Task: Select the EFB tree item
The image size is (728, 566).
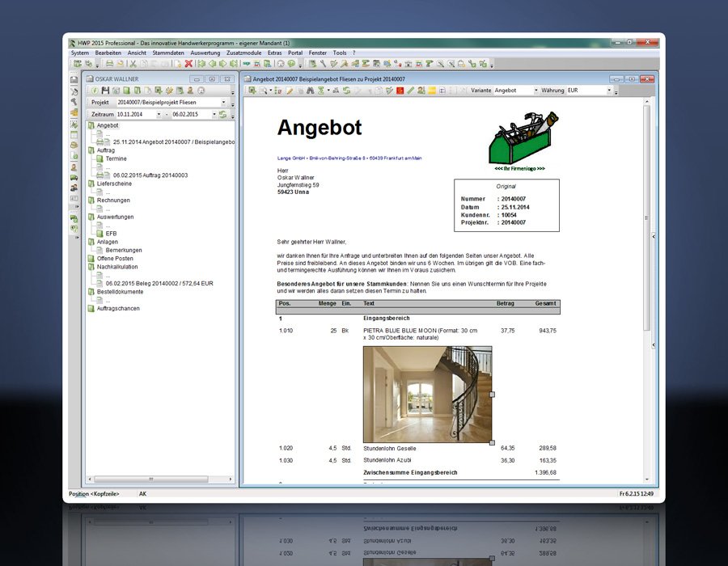Action: point(111,234)
